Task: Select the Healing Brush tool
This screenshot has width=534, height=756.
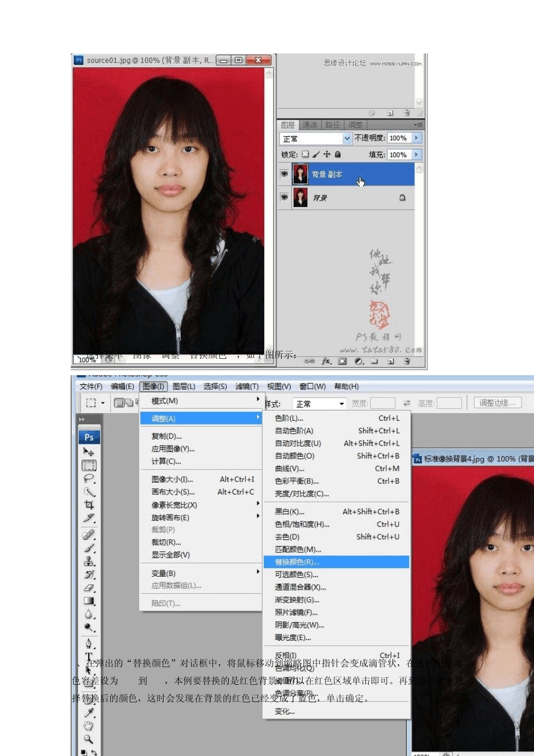Action: pyautogui.click(x=89, y=534)
